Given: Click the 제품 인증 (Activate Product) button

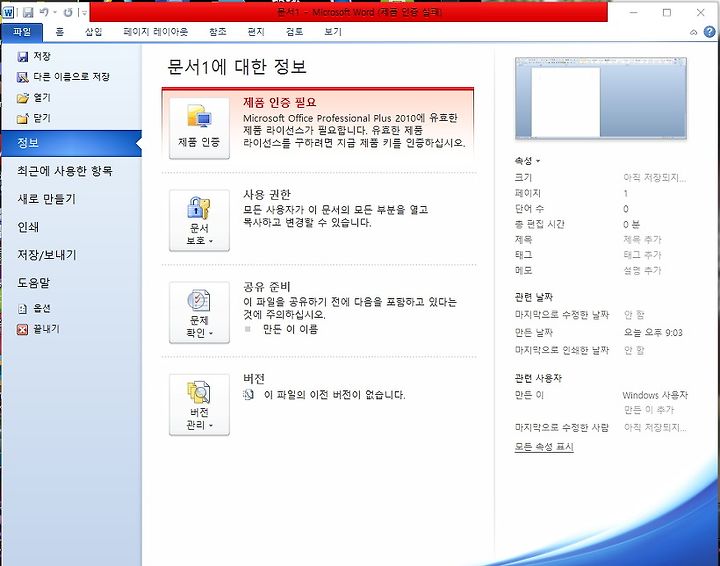Looking at the screenshot, I should pyautogui.click(x=199, y=129).
